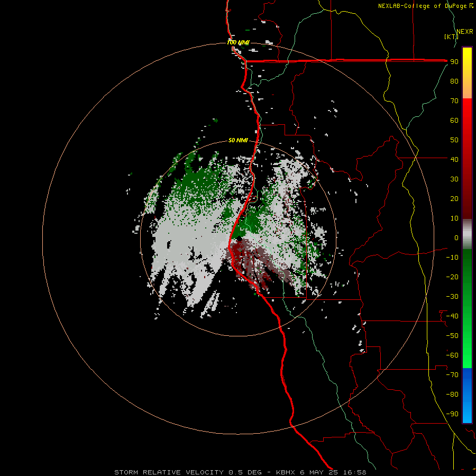Click the -80 value on velocity scale
The width and height of the screenshot is (476, 476).
(452, 395)
